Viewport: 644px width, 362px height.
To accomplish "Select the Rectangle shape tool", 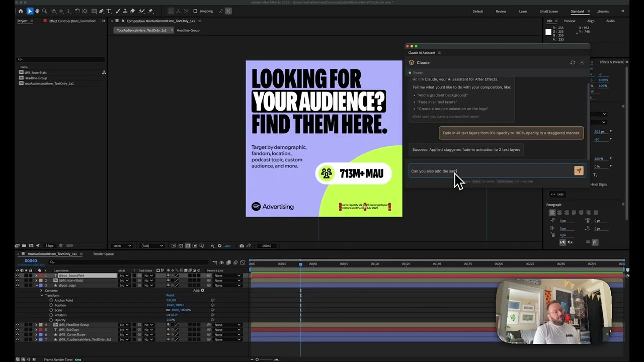I will click(x=94, y=11).
